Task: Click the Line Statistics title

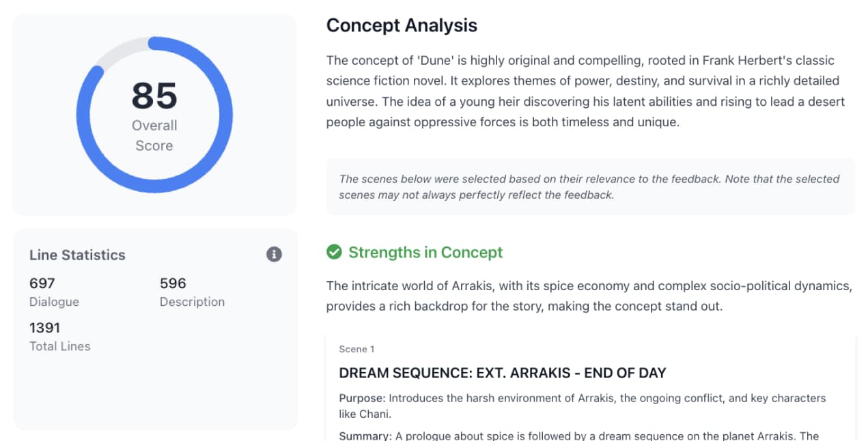Action: (x=77, y=255)
